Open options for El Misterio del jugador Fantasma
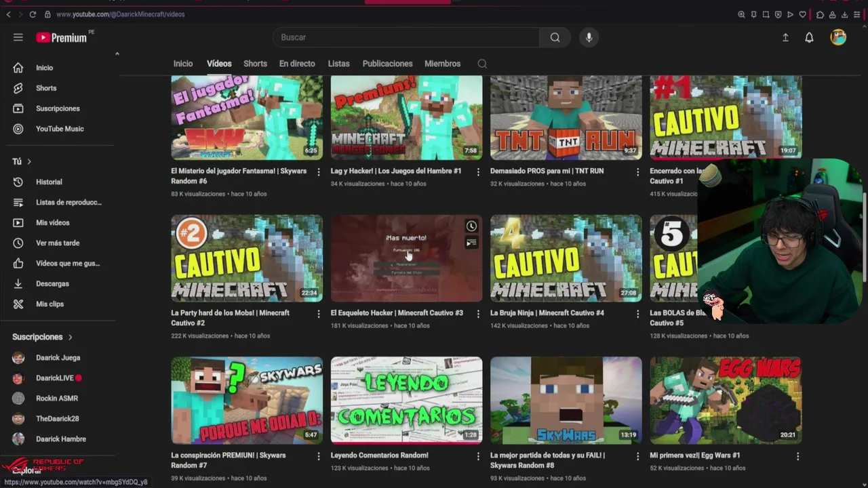The width and height of the screenshot is (868, 488). [x=319, y=172]
